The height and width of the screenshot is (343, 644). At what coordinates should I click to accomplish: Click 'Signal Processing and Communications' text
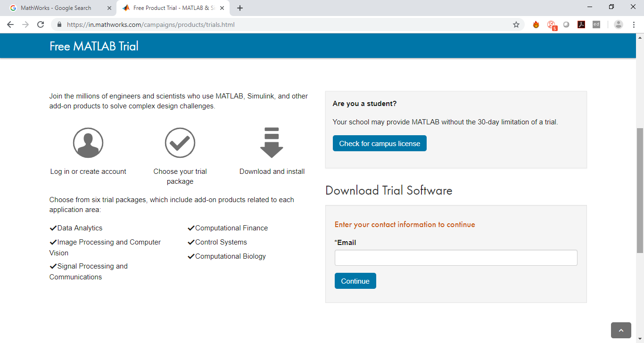[x=89, y=271]
